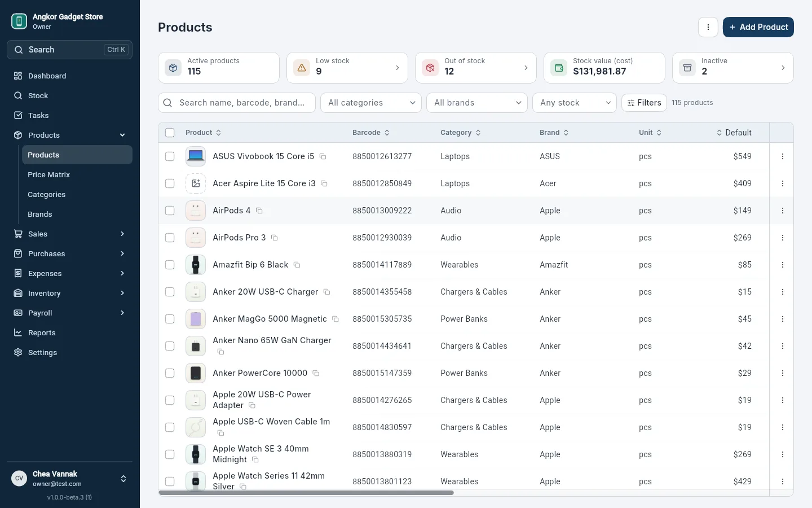Viewport: 812px width, 508px height.
Task: Click the Inactive archive icon
Action: [687, 68]
